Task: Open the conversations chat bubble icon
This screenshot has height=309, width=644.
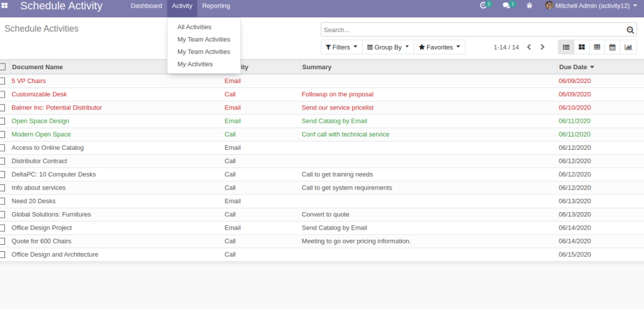Action: 506,6
